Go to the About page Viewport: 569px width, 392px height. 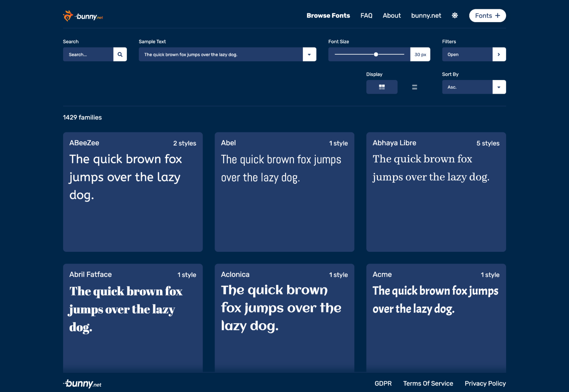(x=391, y=16)
